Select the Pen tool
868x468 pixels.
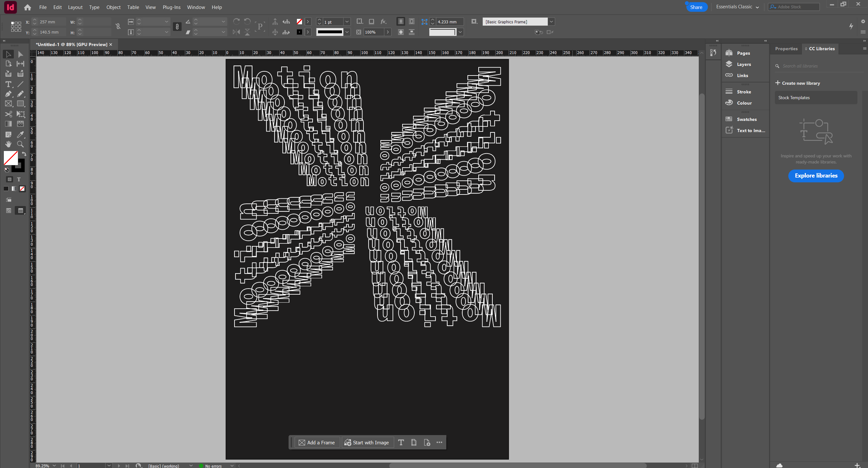tap(8, 94)
